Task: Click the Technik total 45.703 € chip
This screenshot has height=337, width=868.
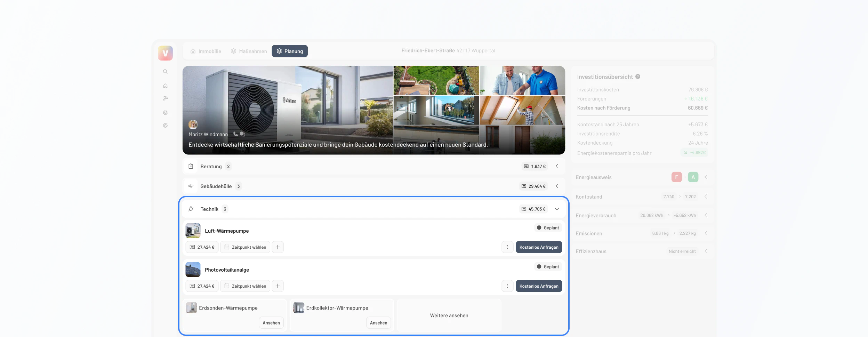Action: point(533,209)
